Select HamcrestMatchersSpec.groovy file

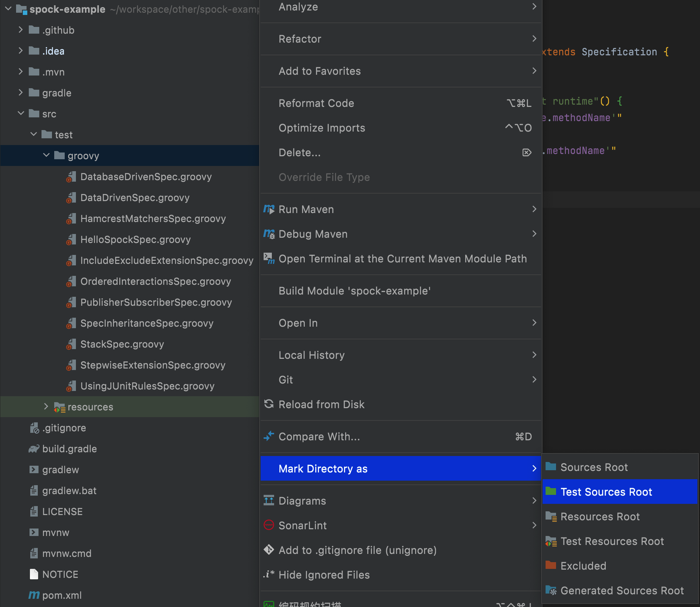point(153,219)
